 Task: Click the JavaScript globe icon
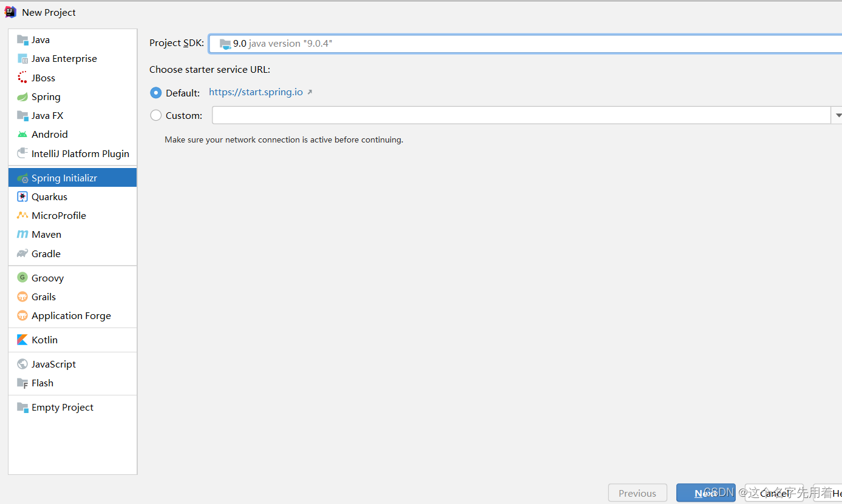[22, 365]
